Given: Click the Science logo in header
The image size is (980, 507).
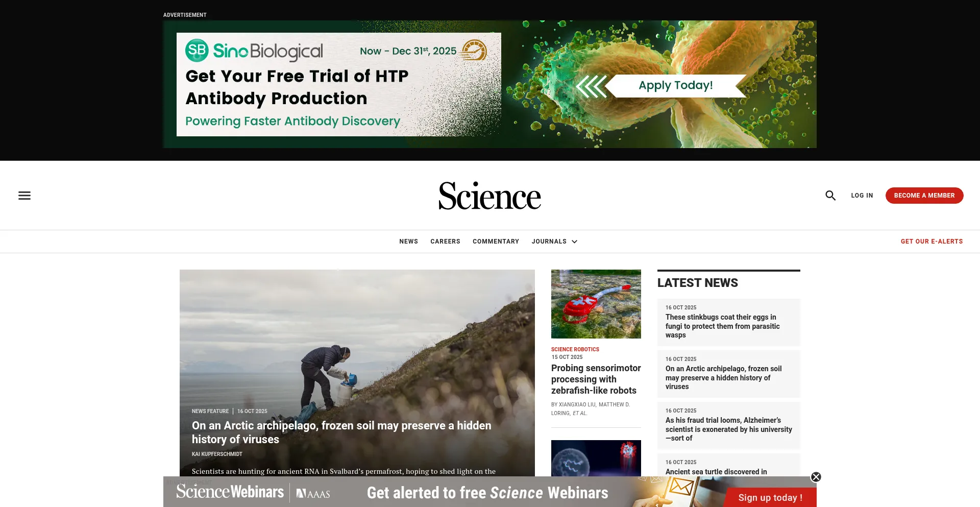Looking at the screenshot, I should (489, 196).
